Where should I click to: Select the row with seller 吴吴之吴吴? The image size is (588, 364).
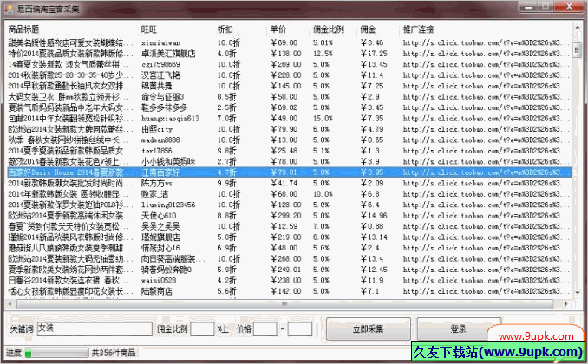pyautogui.click(x=288, y=226)
